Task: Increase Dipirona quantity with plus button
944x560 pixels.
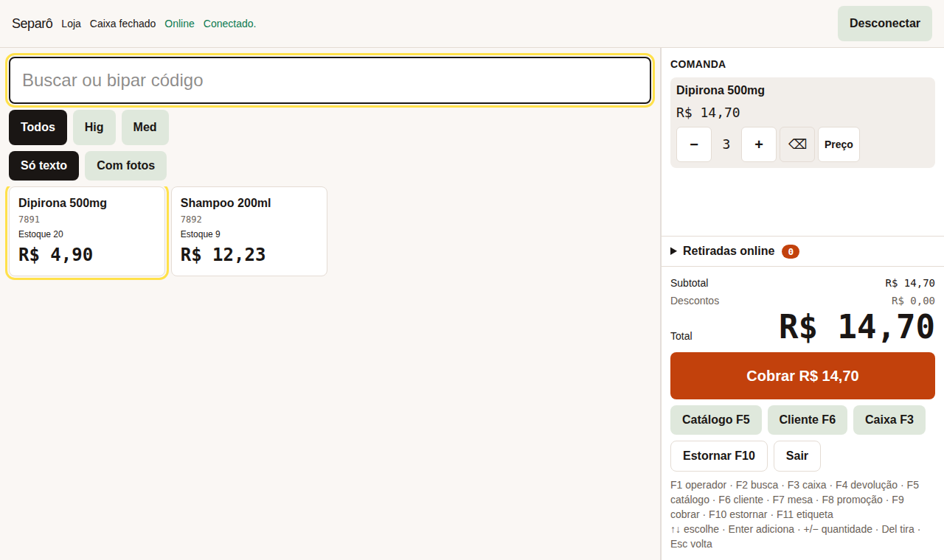Action: tap(759, 144)
